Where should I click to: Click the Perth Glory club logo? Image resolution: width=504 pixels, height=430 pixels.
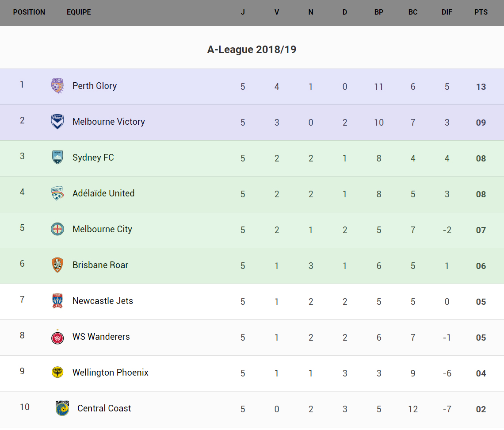pos(57,85)
